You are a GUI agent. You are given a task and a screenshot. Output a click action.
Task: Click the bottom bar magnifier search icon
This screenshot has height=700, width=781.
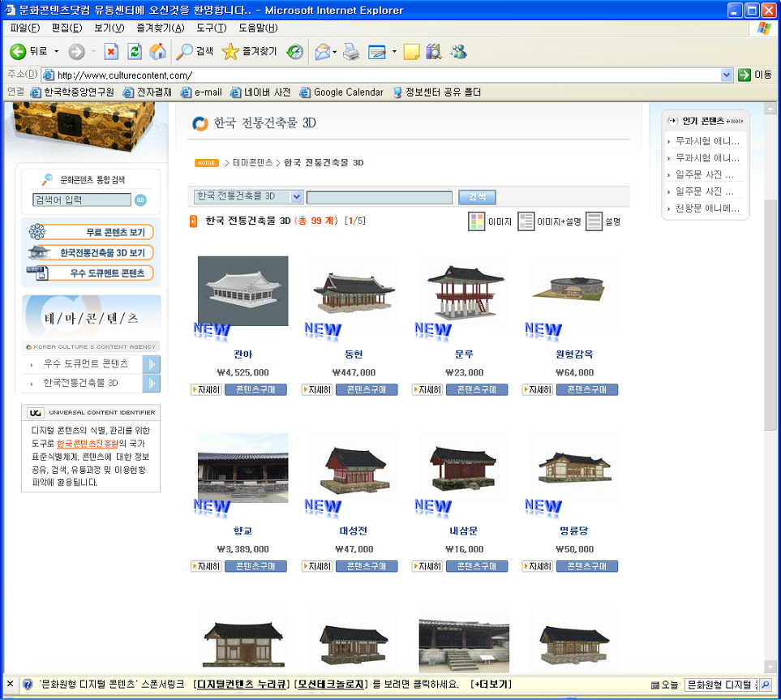pos(766,685)
